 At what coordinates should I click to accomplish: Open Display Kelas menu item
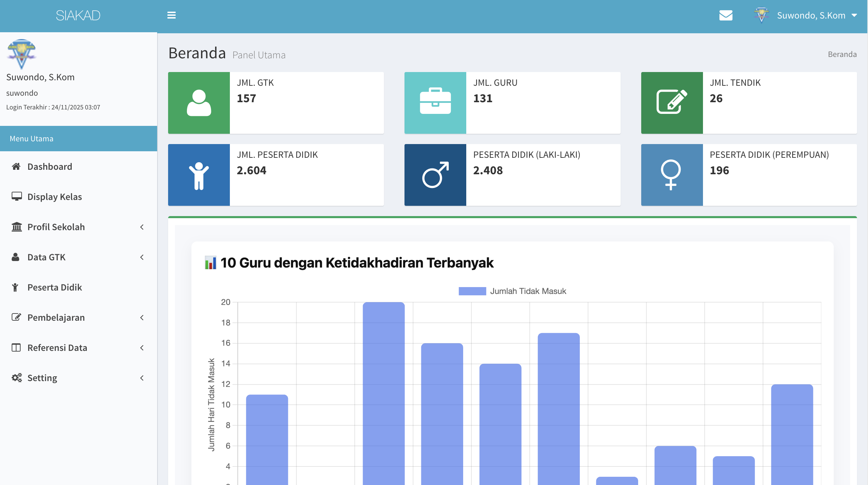(55, 197)
